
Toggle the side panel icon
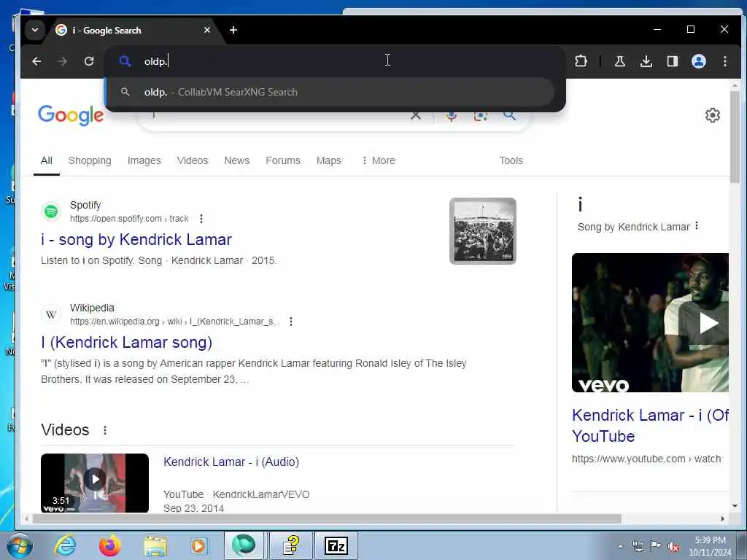672,61
